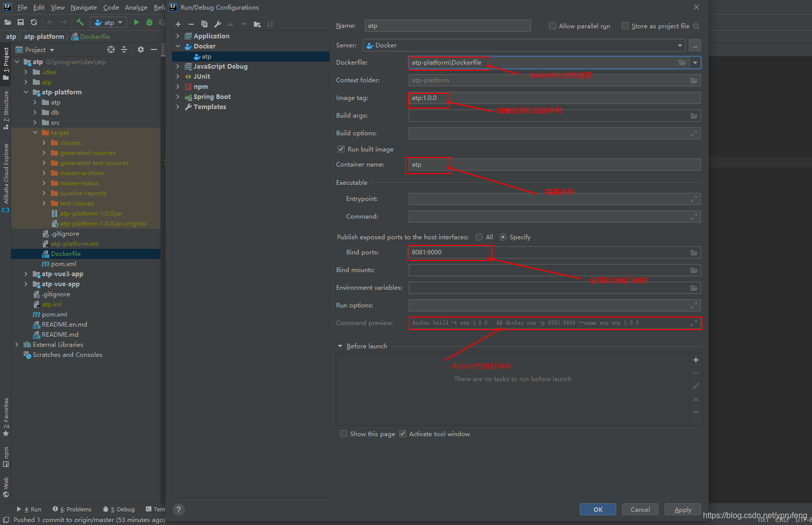Confirm settings with the OK button
The height and width of the screenshot is (525, 812).
pyautogui.click(x=598, y=509)
